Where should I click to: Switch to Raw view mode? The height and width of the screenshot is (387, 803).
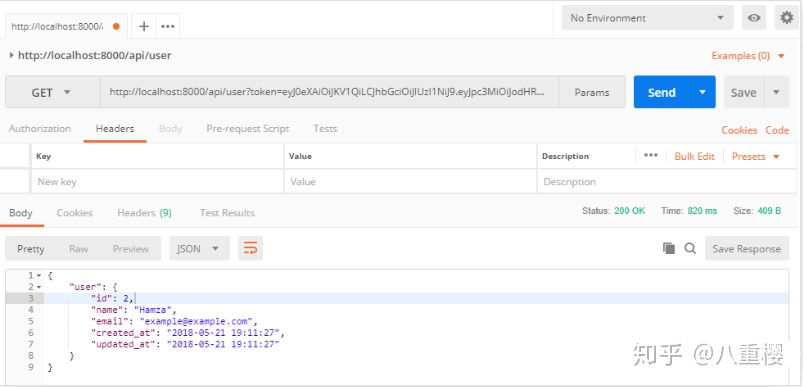coord(78,249)
